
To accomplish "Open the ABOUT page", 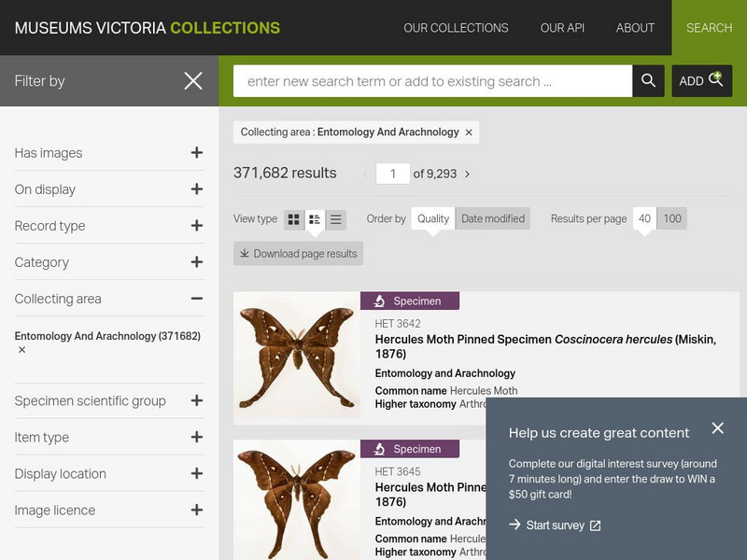I will pos(635,28).
